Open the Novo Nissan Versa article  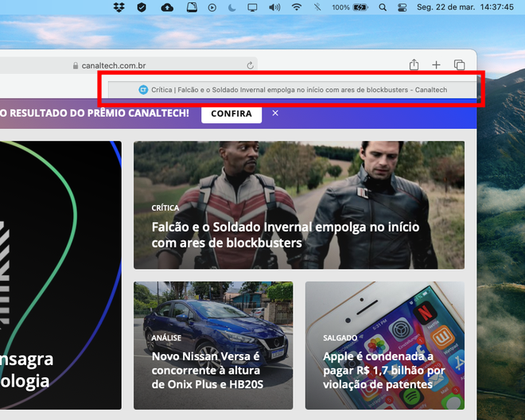[x=213, y=345]
